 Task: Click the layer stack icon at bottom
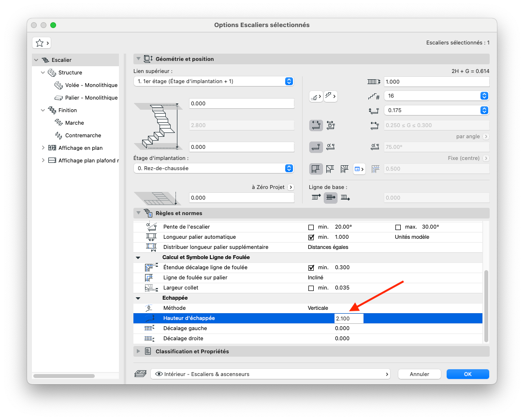pyautogui.click(x=140, y=374)
